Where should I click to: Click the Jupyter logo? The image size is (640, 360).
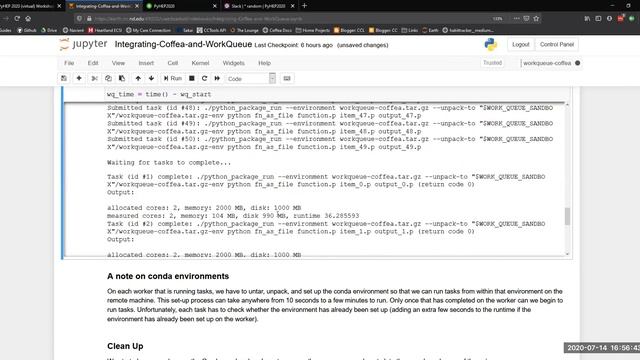pyautogui.click(x=83, y=44)
